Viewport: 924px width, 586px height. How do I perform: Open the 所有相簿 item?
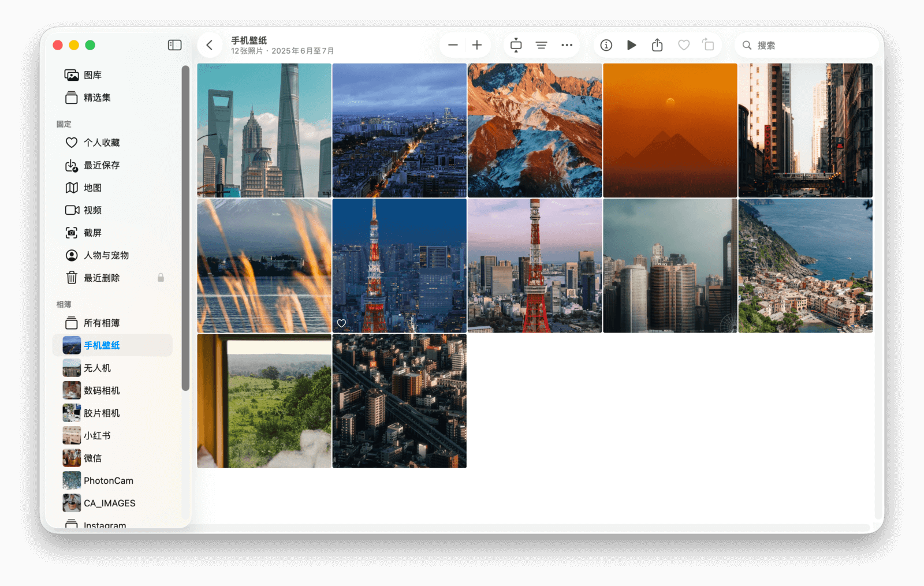click(102, 323)
